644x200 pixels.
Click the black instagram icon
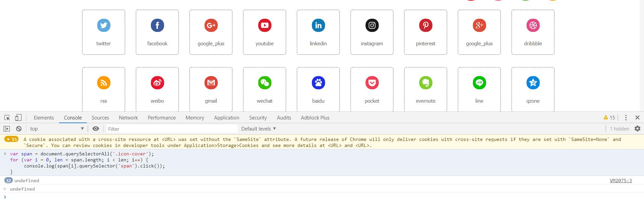pos(372,25)
